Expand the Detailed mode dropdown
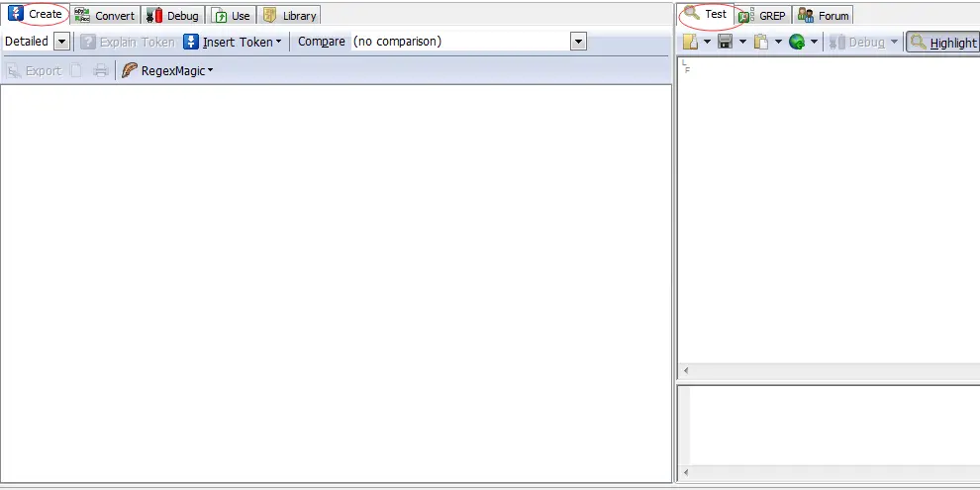This screenshot has height=490, width=980. pyautogui.click(x=61, y=42)
